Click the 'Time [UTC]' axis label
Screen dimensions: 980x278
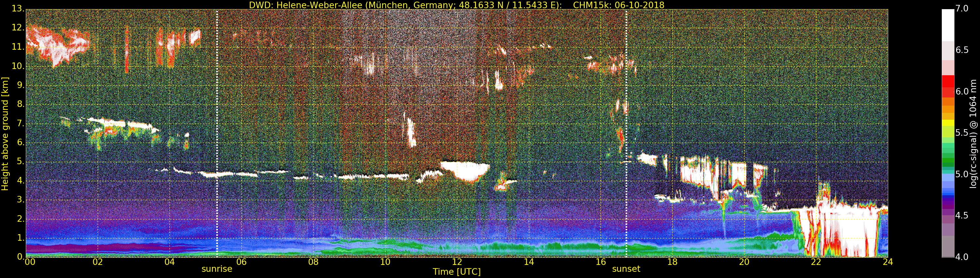click(x=457, y=272)
